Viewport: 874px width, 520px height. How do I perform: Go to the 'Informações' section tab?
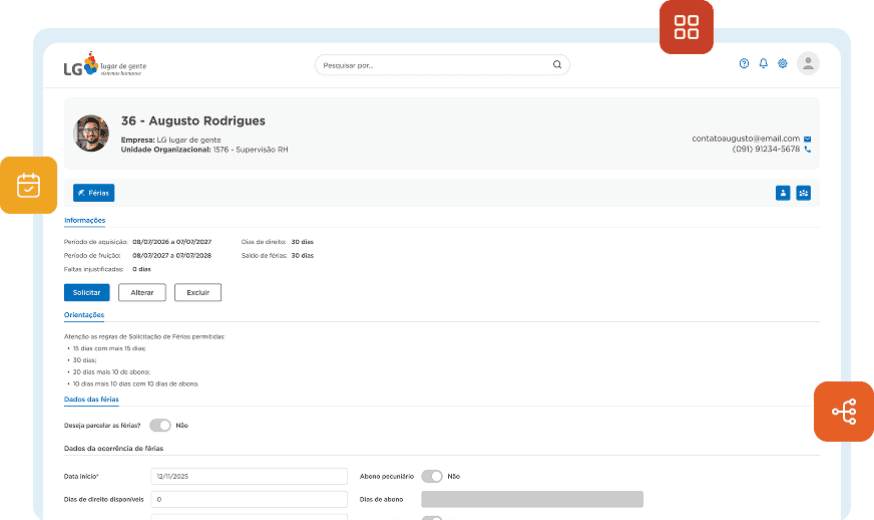coord(85,220)
